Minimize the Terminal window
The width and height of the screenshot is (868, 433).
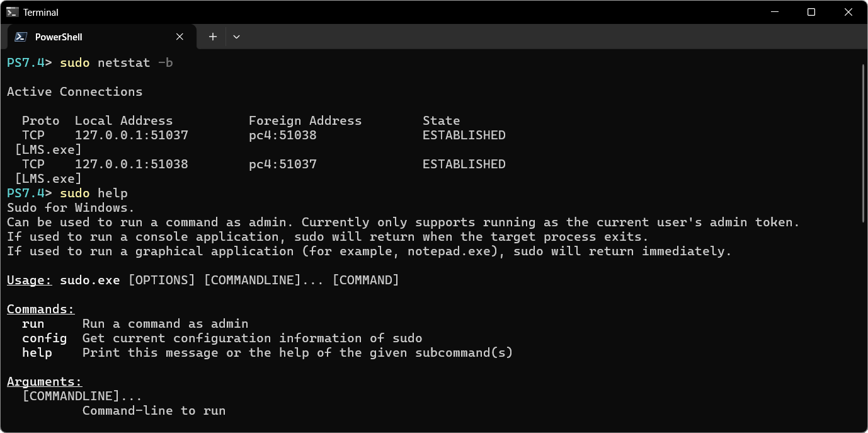point(774,12)
